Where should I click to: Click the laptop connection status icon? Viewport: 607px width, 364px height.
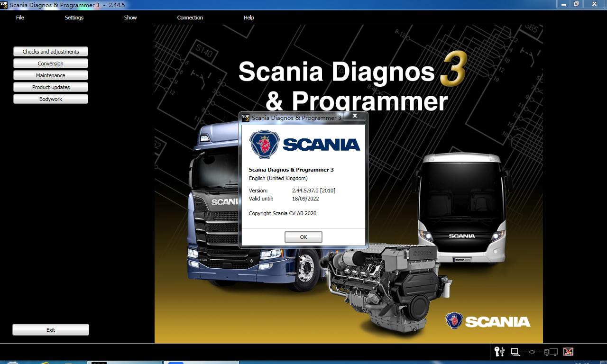[x=515, y=352]
